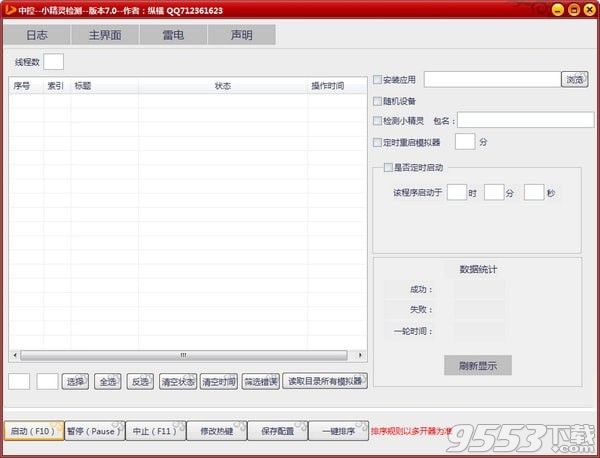Click the 全选 select-all button
600x458 pixels.
(x=108, y=381)
